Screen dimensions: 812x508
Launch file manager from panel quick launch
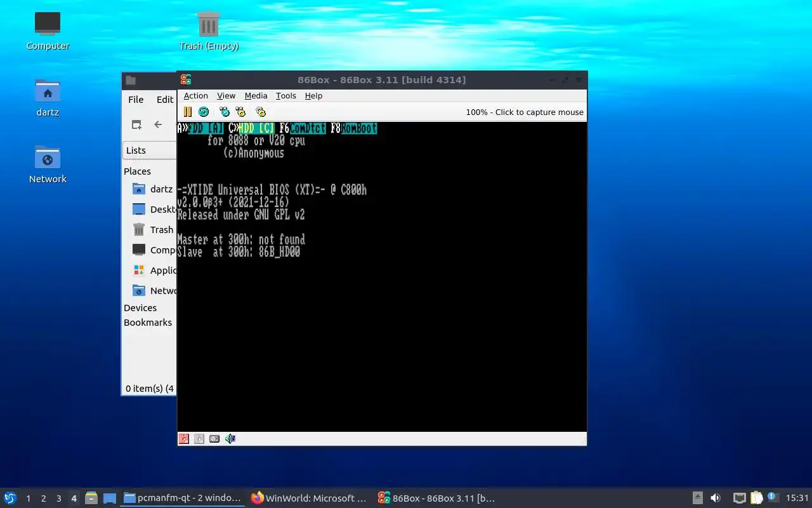91,498
